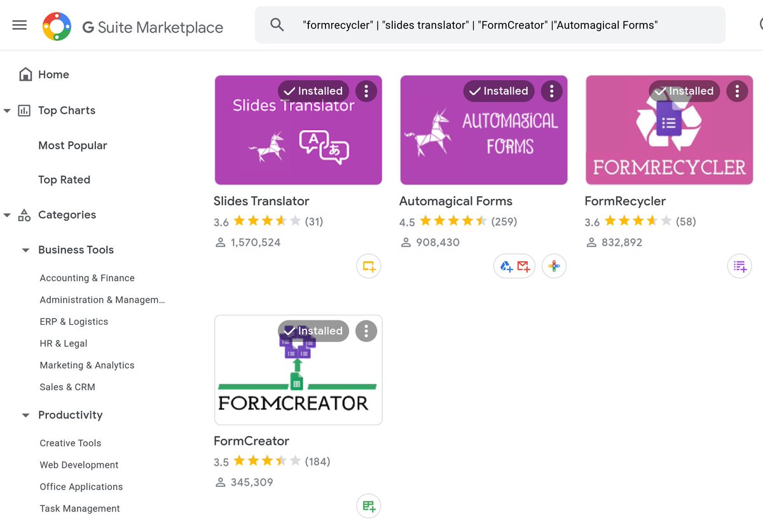Viewport: 763px width, 532px height.
Task: Open more options on Automagical Forms card
Action: (552, 91)
